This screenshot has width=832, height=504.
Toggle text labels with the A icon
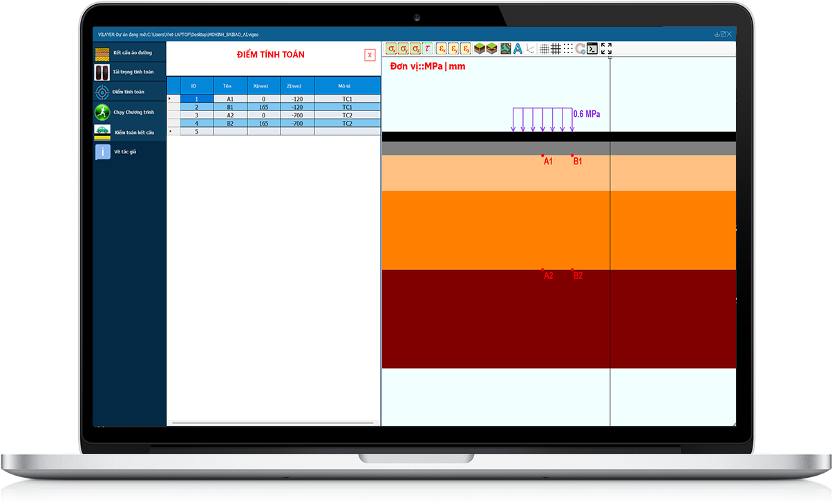[518, 48]
